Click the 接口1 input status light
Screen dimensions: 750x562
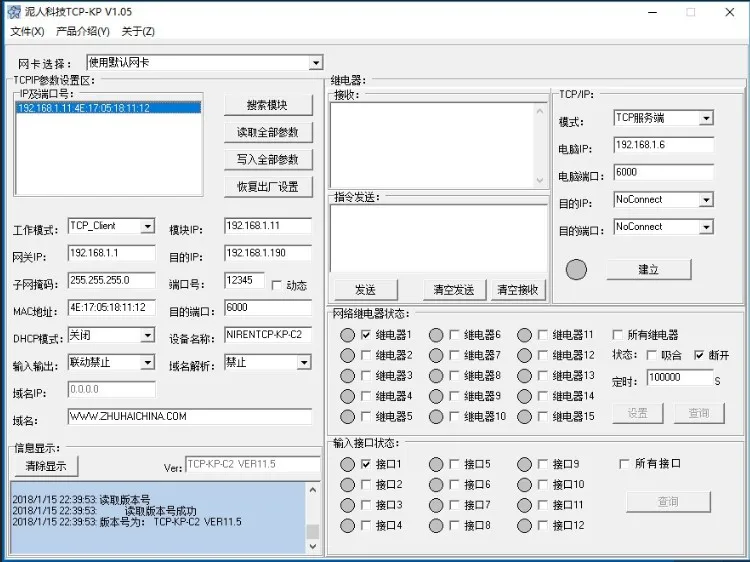coord(347,464)
